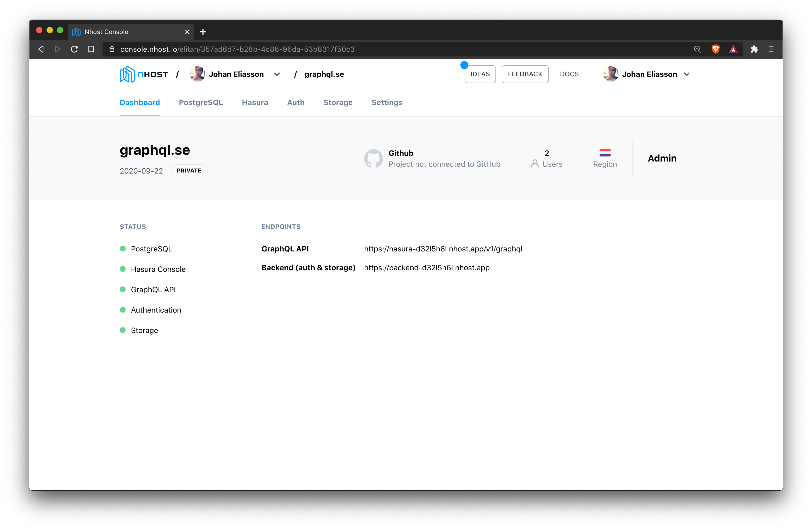The height and width of the screenshot is (529, 812).
Task: Open a new browser tab
Action: pyautogui.click(x=203, y=32)
